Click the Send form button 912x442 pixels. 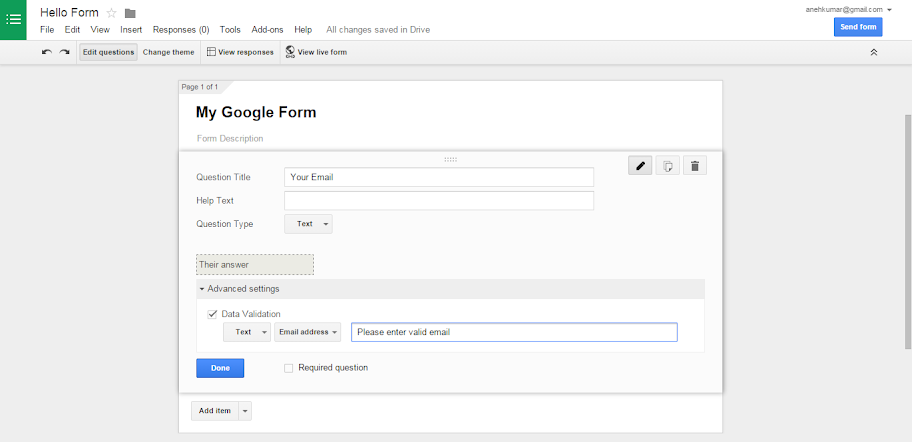[858, 27]
